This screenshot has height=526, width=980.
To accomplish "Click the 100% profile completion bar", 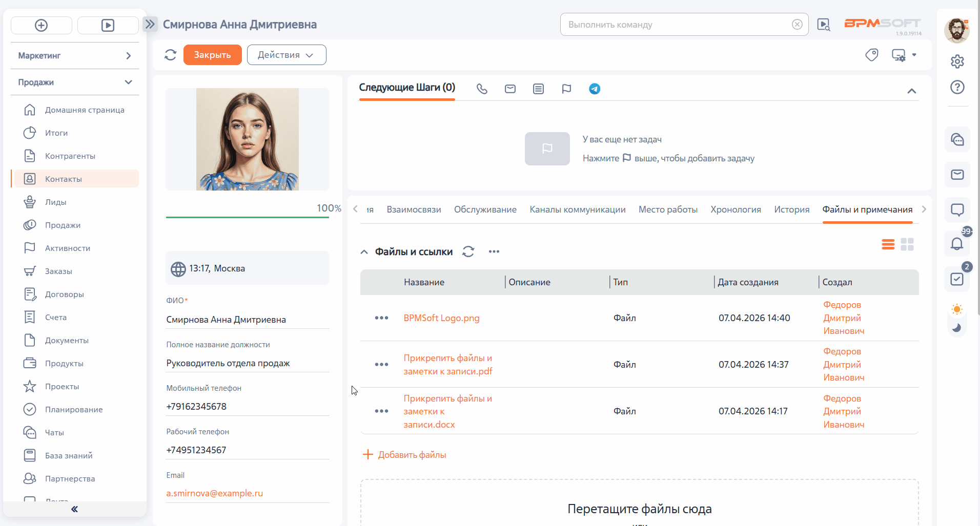I will [247, 217].
